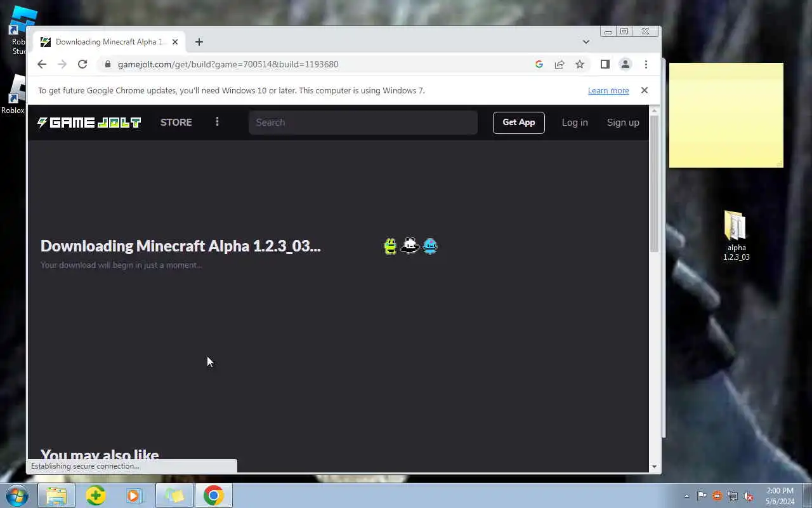Viewport: 812px width, 508px height.
Task: Expand the tab search chevron
Action: tap(586, 42)
